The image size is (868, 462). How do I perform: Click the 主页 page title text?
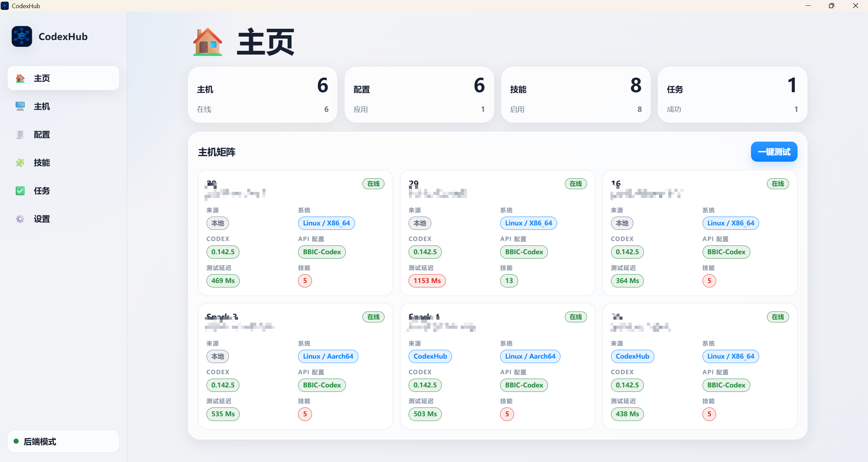(x=265, y=42)
